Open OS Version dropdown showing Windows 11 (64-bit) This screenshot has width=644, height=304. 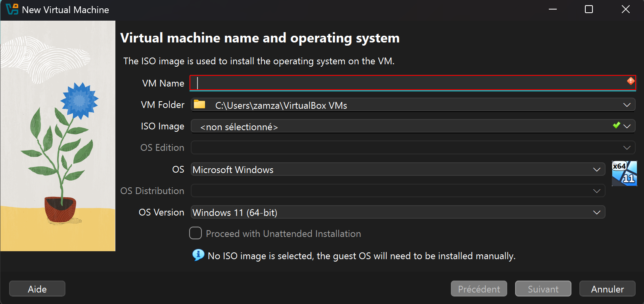[398, 212]
